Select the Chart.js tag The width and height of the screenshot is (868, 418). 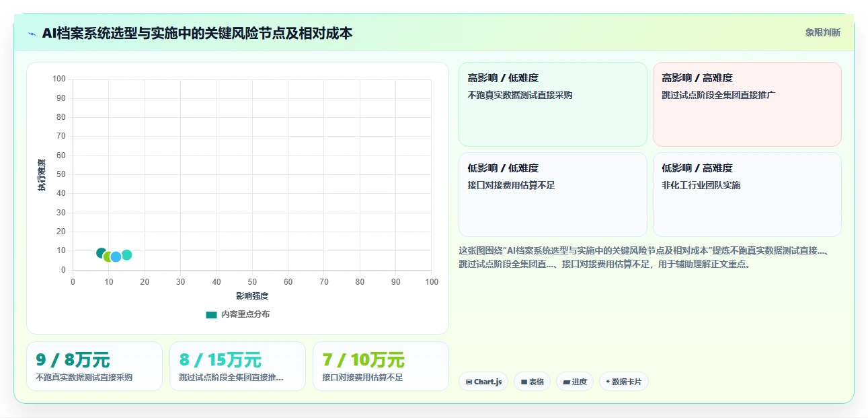(x=483, y=382)
